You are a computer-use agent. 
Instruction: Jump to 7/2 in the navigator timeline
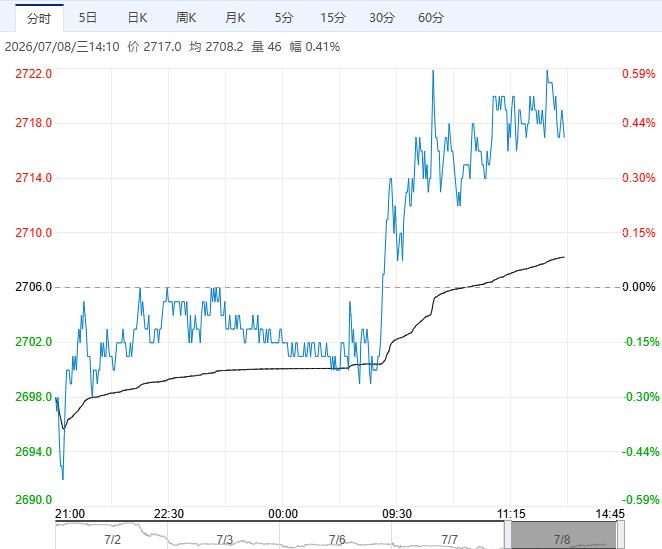coord(112,540)
